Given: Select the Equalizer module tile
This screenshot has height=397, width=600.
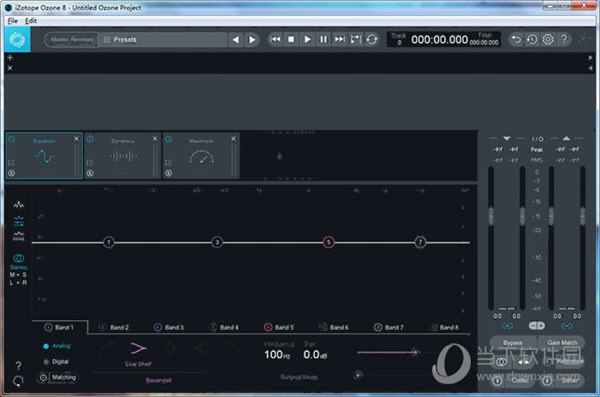Looking at the screenshot, I should (44, 155).
